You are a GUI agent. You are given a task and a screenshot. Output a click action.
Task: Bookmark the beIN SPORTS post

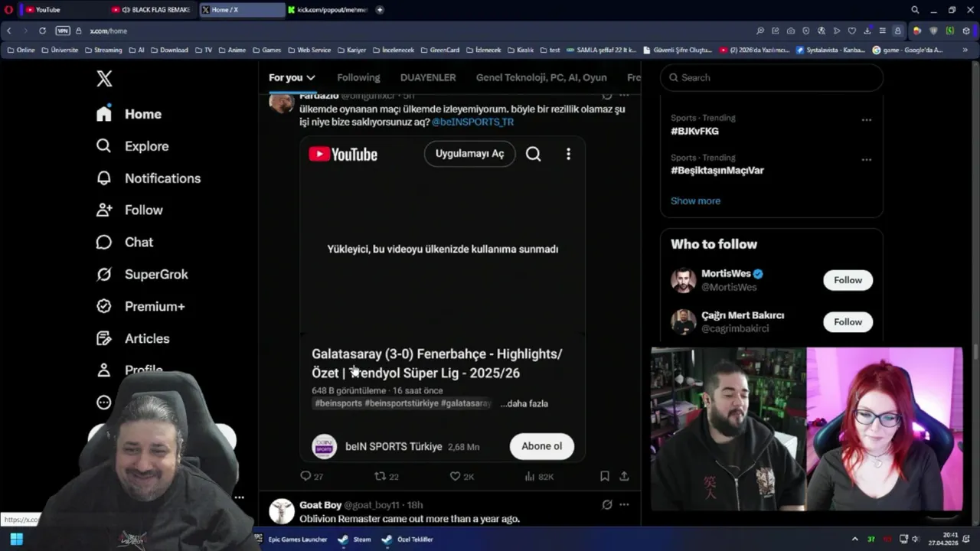point(605,476)
